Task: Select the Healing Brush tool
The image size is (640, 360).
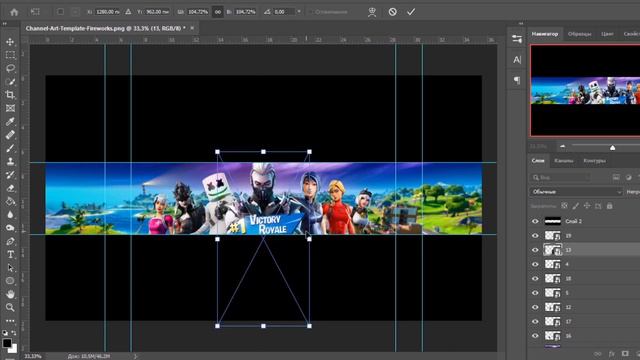Action: (10, 135)
